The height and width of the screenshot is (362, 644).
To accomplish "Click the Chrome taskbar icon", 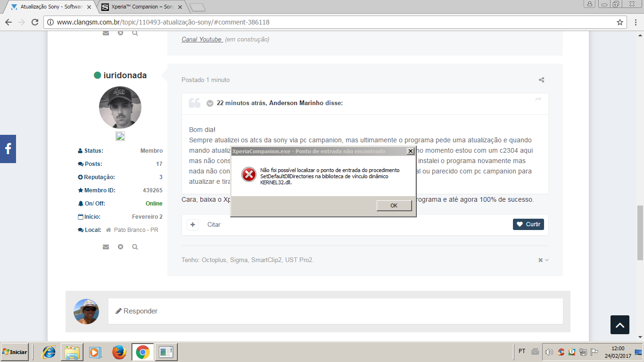I will click(x=142, y=352).
